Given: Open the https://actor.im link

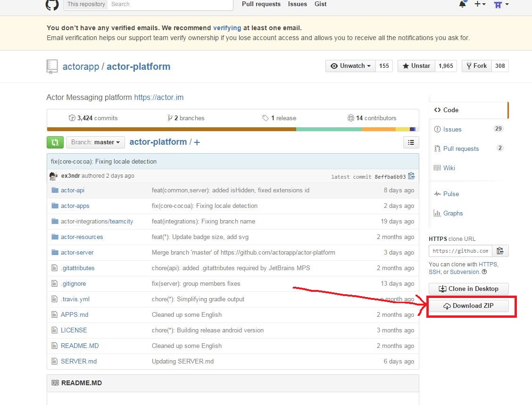Looking at the screenshot, I should [159, 97].
